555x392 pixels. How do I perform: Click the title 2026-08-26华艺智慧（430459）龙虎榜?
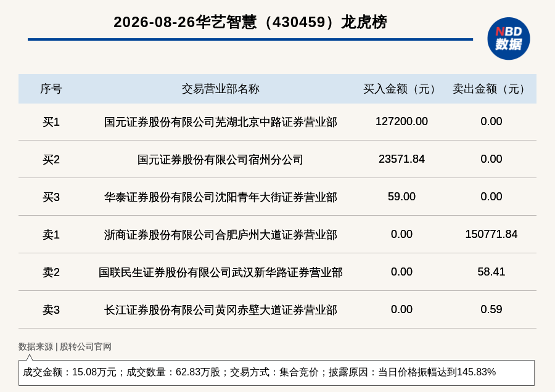point(250,22)
